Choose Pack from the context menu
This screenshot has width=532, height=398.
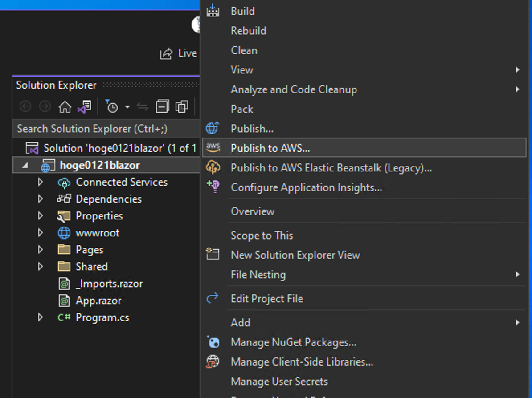click(364, 109)
